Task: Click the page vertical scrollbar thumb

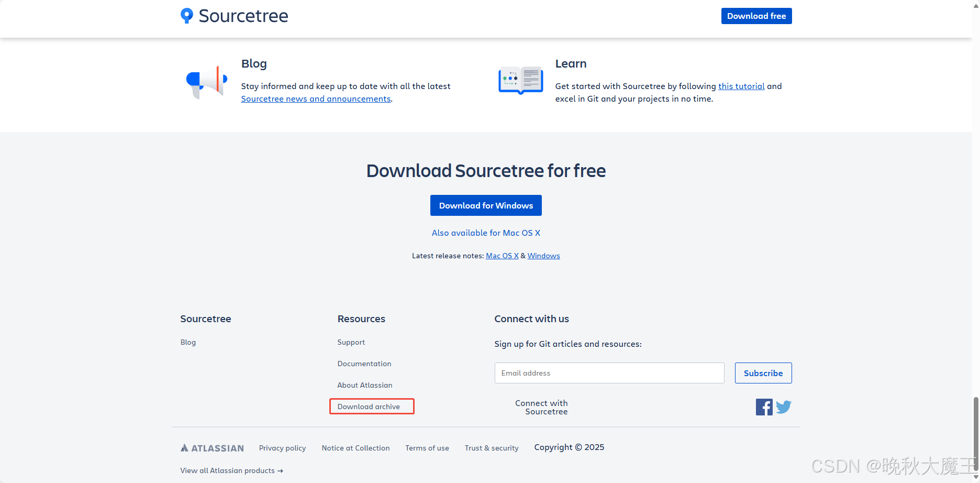Action: coord(976,433)
